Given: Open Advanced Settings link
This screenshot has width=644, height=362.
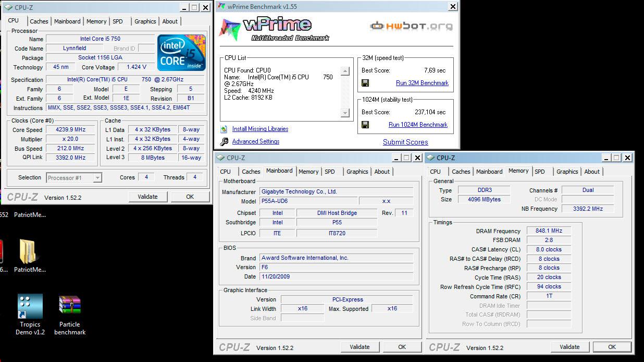Looking at the screenshot, I should 256,141.
